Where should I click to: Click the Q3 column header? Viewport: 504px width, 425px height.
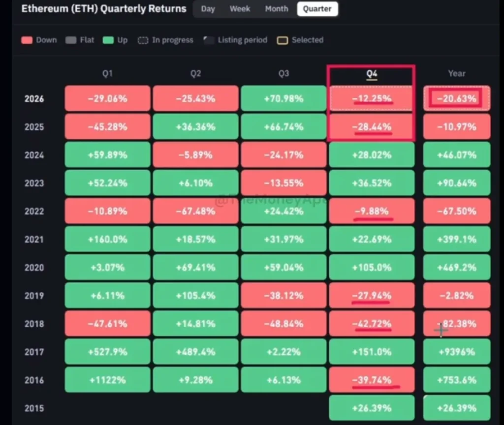[x=283, y=74]
